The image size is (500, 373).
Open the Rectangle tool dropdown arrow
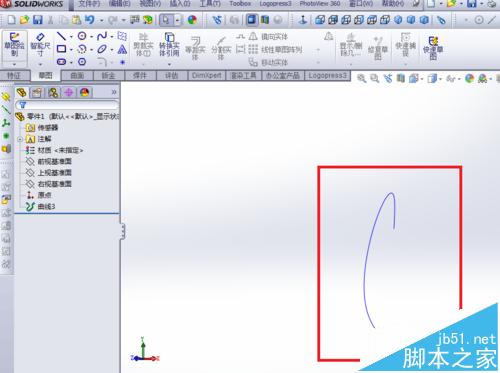[71, 50]
